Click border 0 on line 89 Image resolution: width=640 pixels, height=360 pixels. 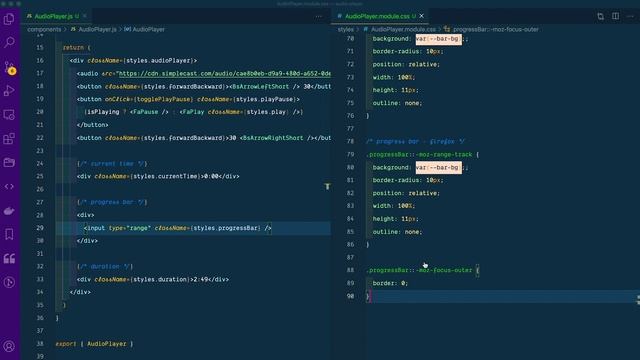tap(390, 283)
